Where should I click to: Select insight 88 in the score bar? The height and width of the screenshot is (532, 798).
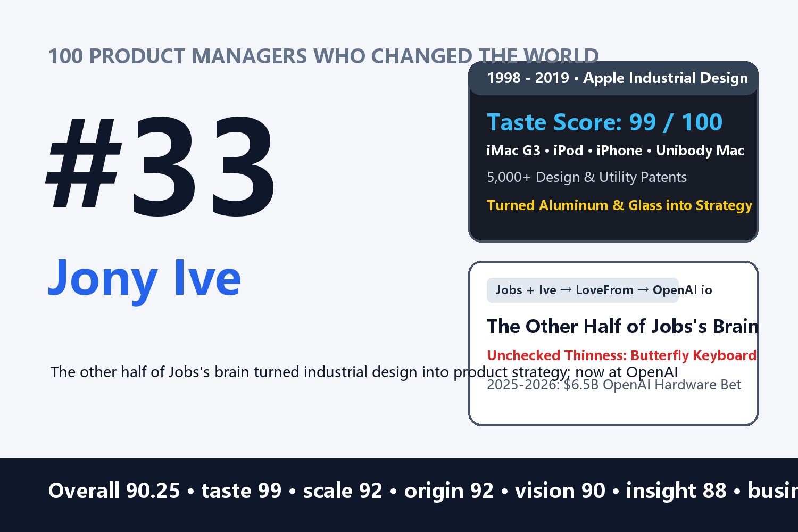[676, 491]
